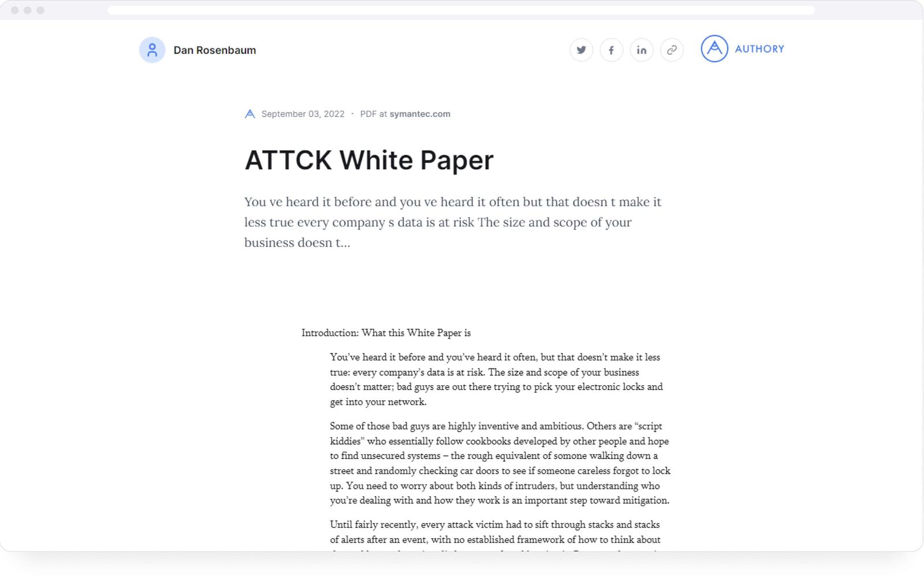
Task: Click the September 03, 2022 date text
Action: [303, 114]
